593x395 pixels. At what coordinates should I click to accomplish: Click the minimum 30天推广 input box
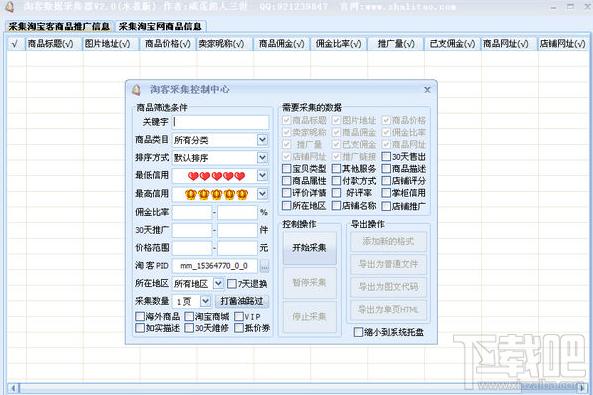tap(192, 230)
